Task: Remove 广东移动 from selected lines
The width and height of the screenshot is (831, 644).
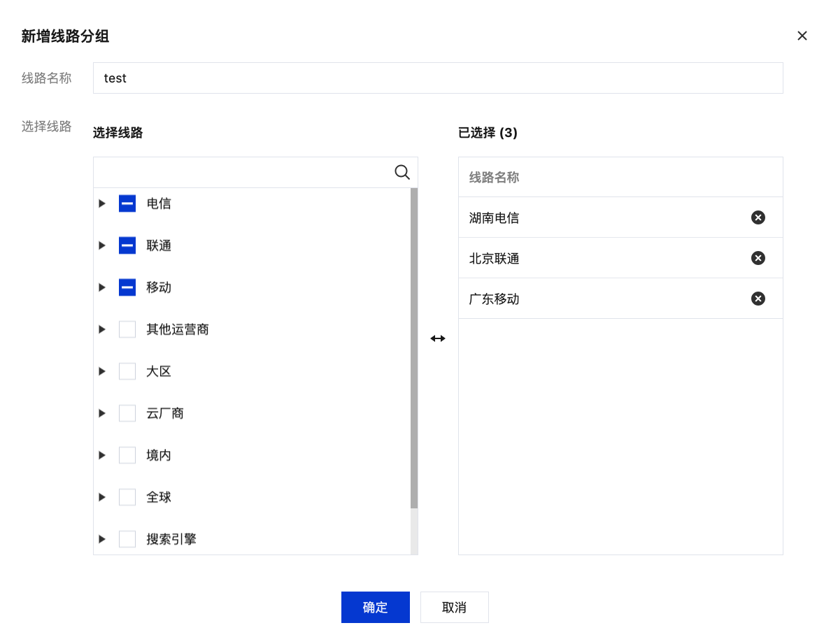Action: [x=758, y=299]
